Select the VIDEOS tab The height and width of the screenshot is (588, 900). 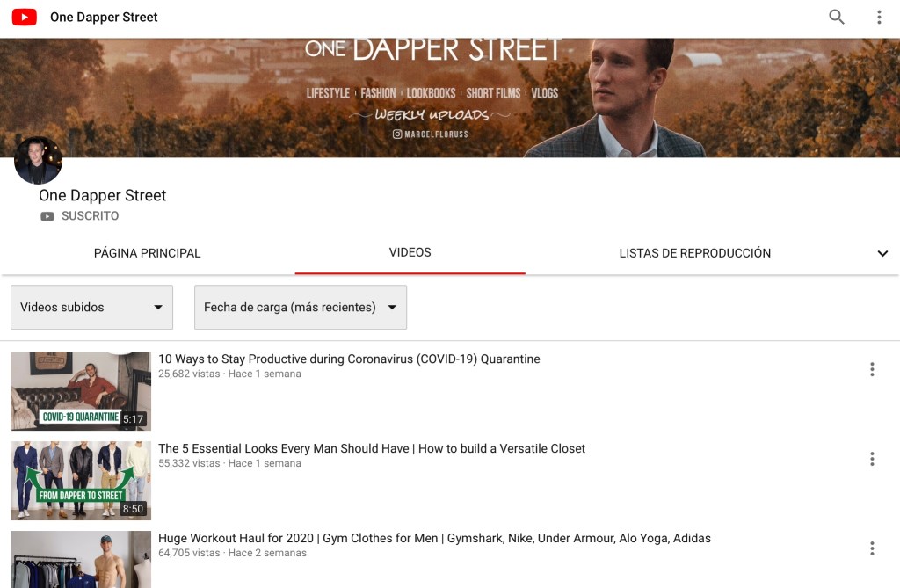[410, 252]
